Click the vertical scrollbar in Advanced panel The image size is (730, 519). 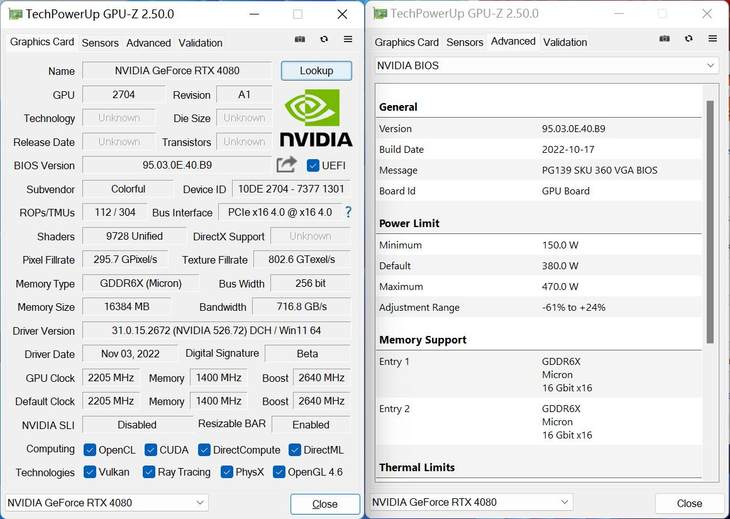[x=710, y=222]
